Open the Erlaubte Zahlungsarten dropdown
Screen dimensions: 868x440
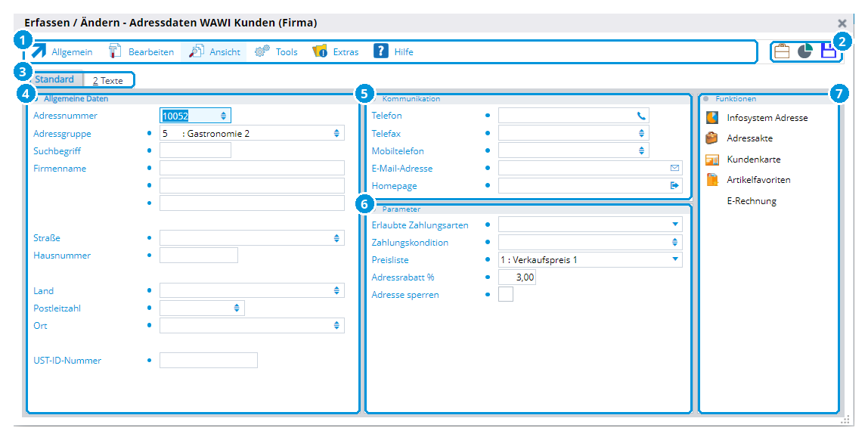[674, 224]
